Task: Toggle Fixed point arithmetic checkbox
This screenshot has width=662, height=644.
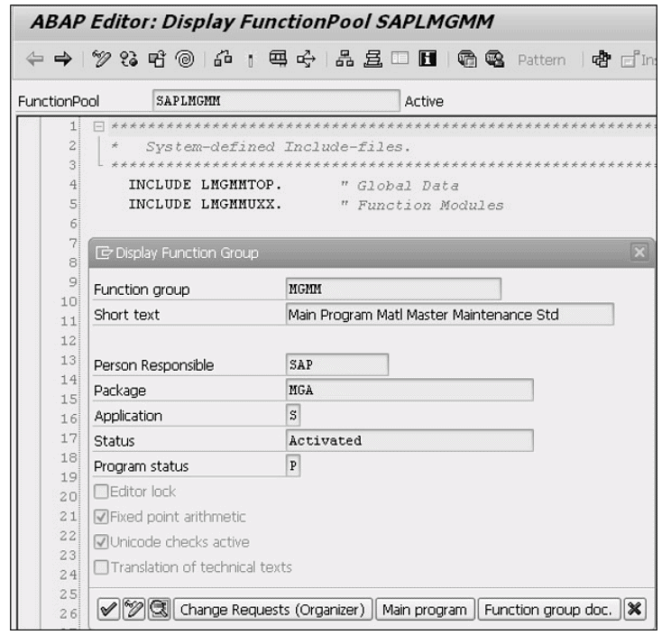Action: click(101, 517)
